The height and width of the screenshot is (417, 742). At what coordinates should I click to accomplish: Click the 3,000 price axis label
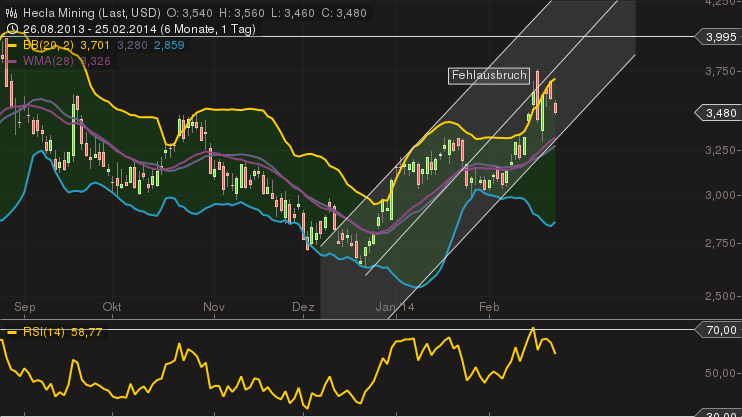(721, 195)
